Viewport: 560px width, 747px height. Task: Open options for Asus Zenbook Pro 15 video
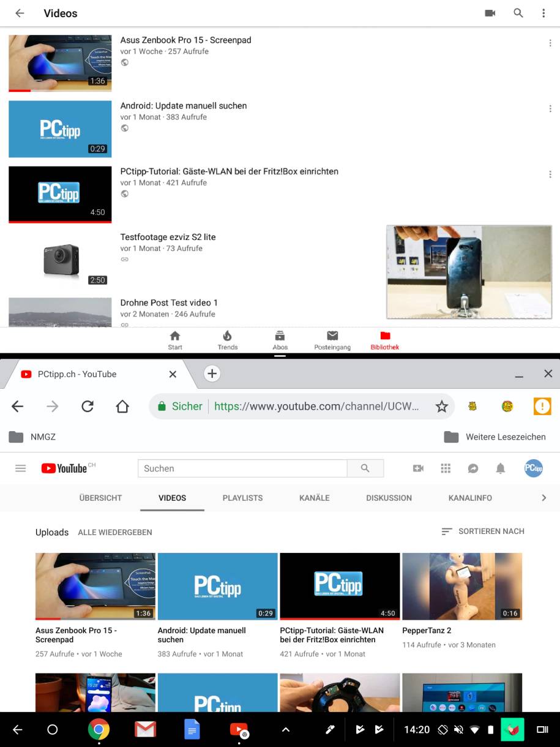[x=550, y=43]
